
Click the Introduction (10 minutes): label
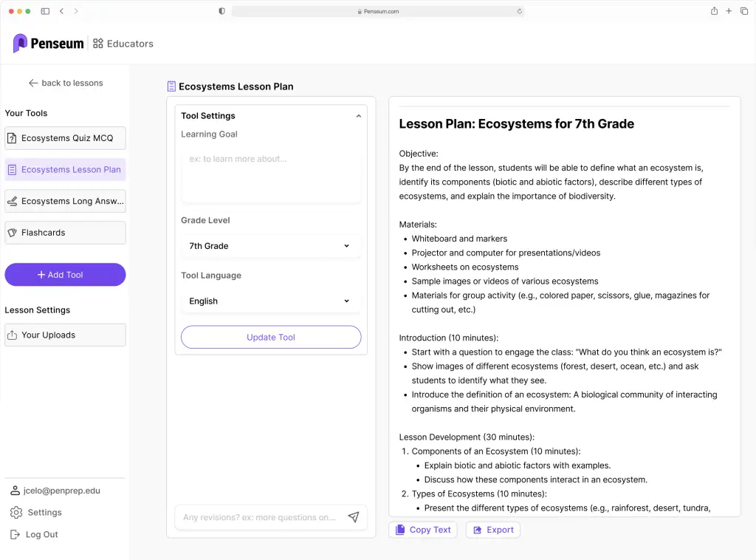(x=449, y=338)
